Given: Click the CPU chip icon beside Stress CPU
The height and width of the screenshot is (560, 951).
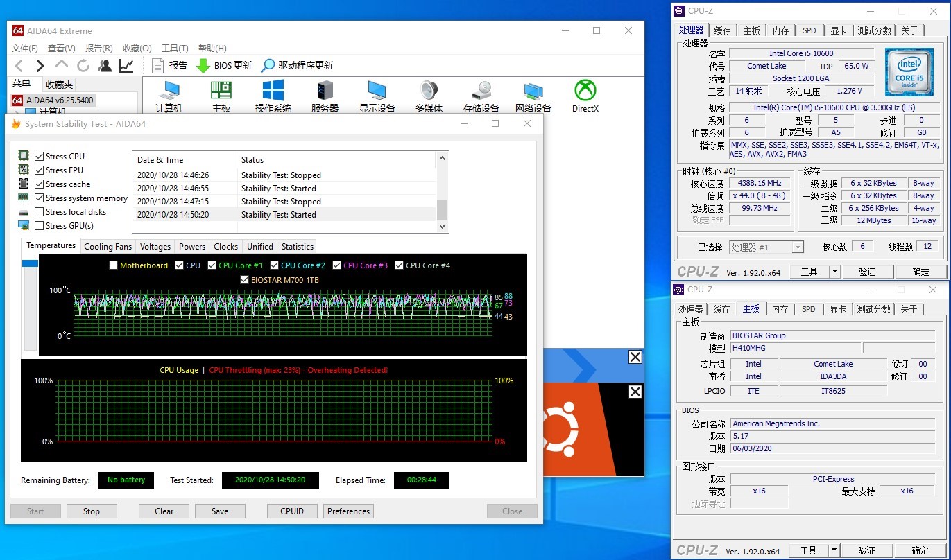Looking at the screenshot, I should coord(24,156).
